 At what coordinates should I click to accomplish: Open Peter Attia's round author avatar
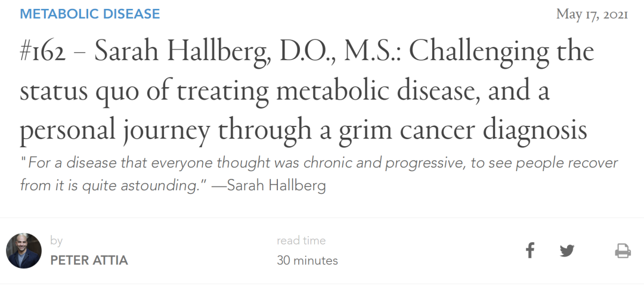pyautogui.click(x=23, y=250)
